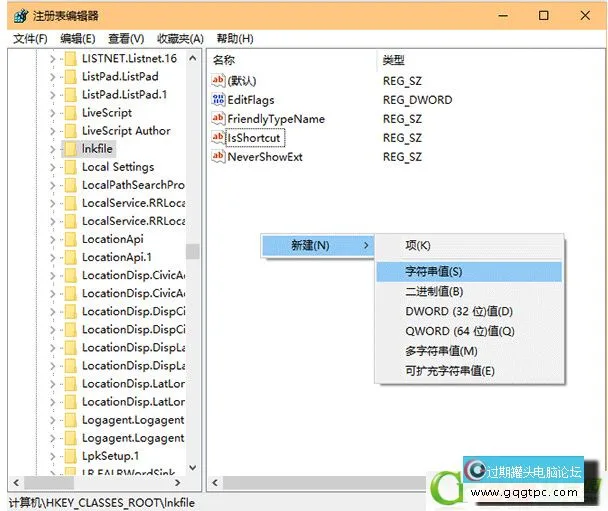
Task: Click the folder icon of LISTNET.Listnet.16
Action: [x=71, y=59]
